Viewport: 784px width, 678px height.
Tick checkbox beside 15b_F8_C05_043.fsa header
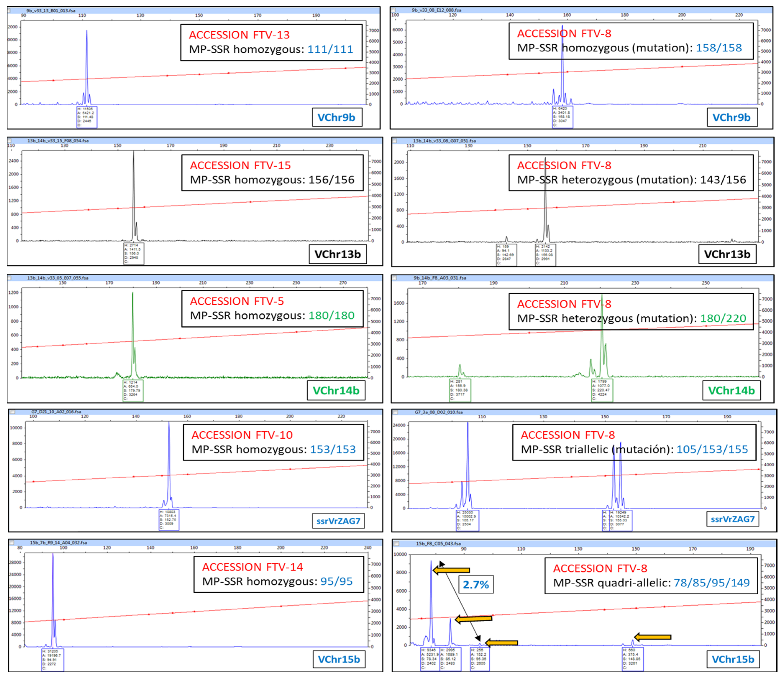tap(396, 544)
